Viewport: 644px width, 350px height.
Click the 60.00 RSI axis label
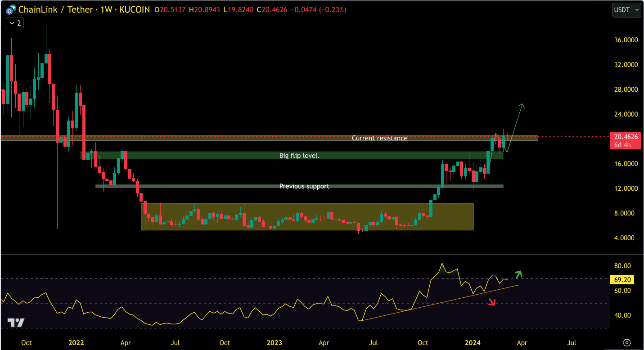(x=623, y=291)
